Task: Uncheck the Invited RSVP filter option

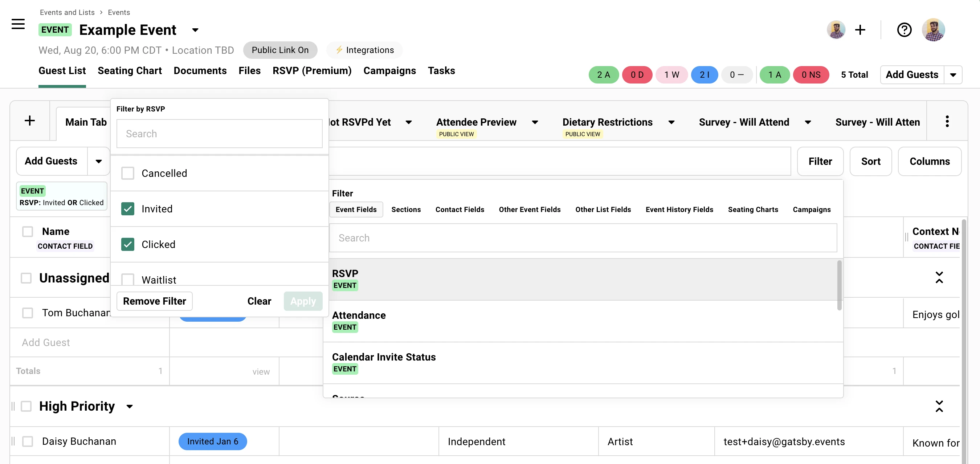Action: pos(128,209)
